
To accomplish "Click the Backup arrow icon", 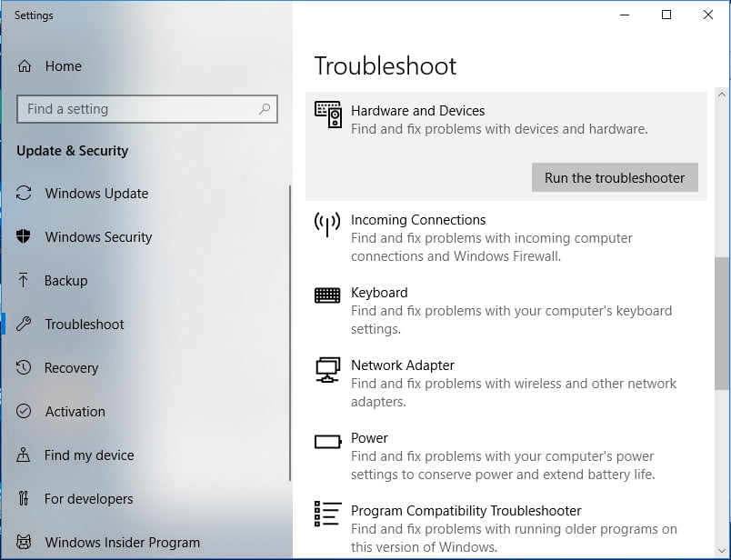I will pyautogui.click(x=25, y=281).
